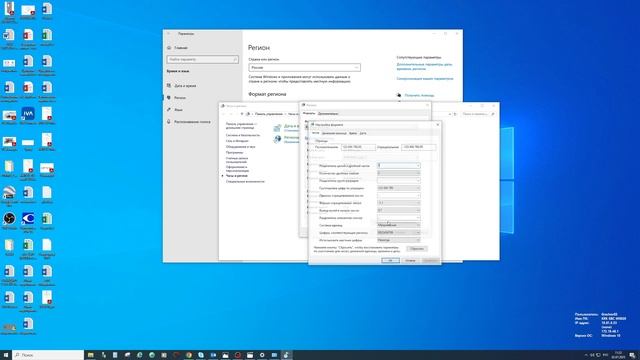
Task: Open Панель управления — домашняя страница link
Action: pos(241,125)
